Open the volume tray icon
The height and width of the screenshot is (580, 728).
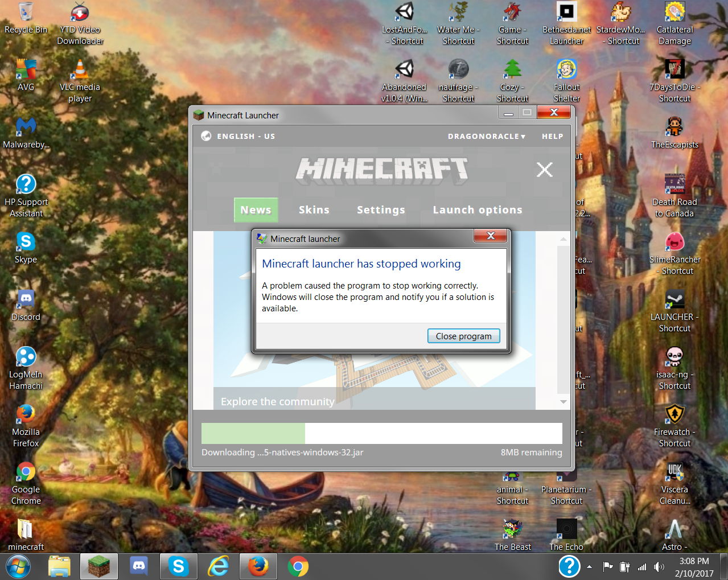point(659,567)
